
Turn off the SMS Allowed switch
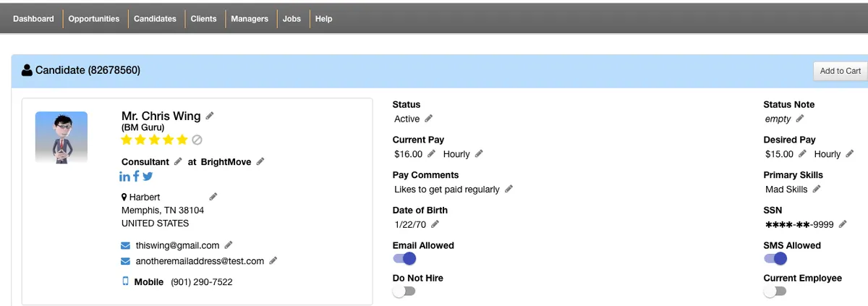(775, 259)
